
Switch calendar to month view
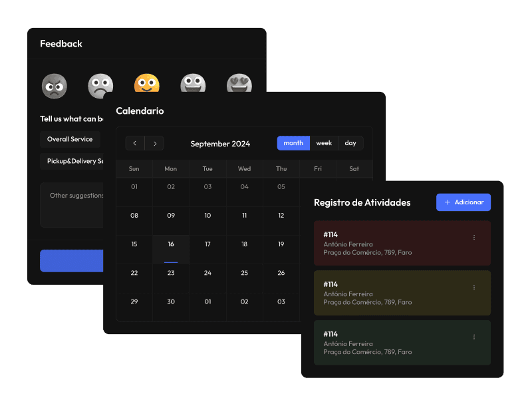point(293,143)
